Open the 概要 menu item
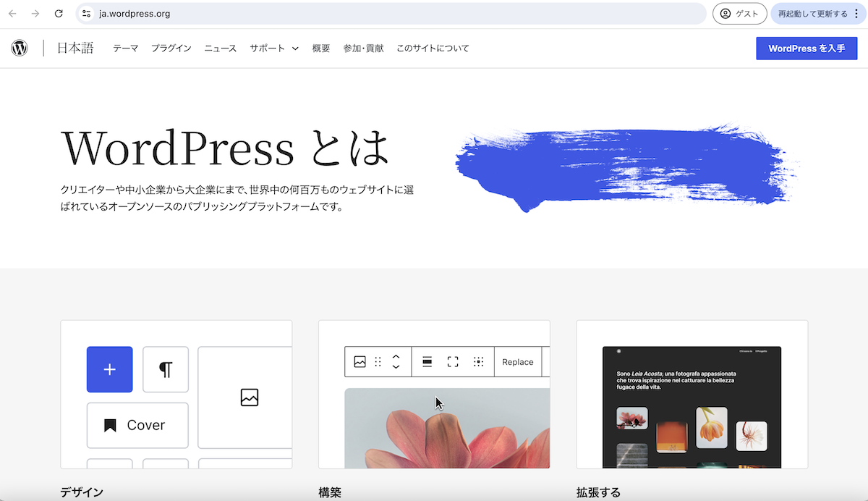The width and height of the screenshot is (868, 501). (321, 49)
